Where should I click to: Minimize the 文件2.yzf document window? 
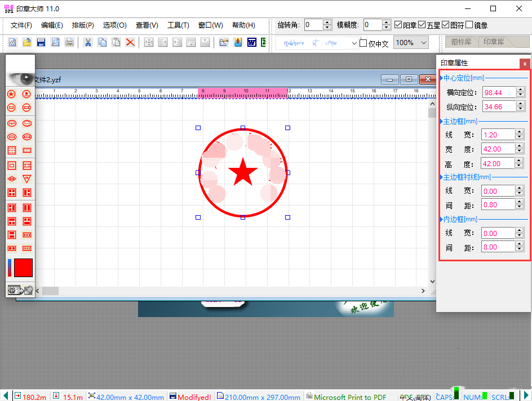pyautogui.click(x=389, y=79)
